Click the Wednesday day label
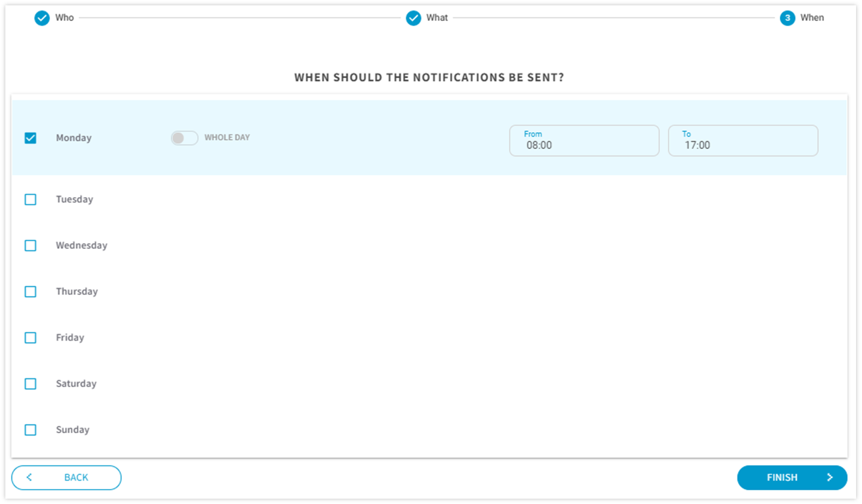This screenshot has height=504, width=862. coord(82,245)
